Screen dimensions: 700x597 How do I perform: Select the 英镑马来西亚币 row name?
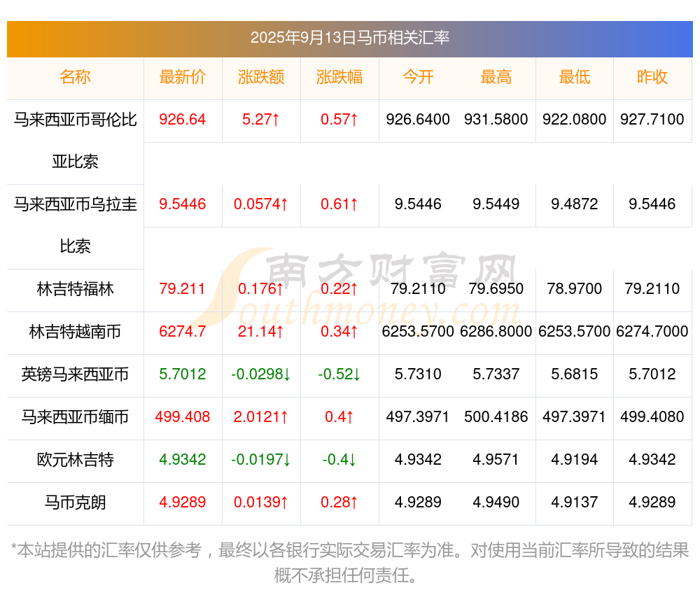click(x=75, y=374)
